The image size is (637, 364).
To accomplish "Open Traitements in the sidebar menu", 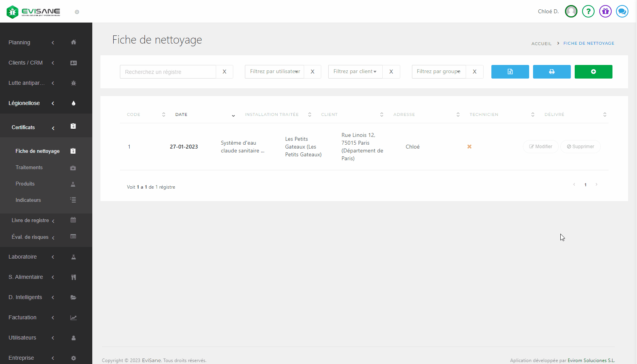I will coord(29,168).
